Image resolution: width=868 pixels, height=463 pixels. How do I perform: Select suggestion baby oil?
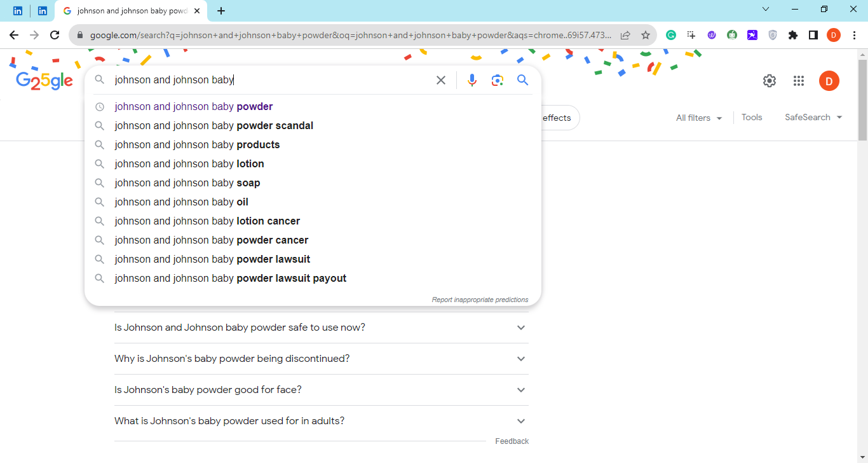click(x=313, y=202)
